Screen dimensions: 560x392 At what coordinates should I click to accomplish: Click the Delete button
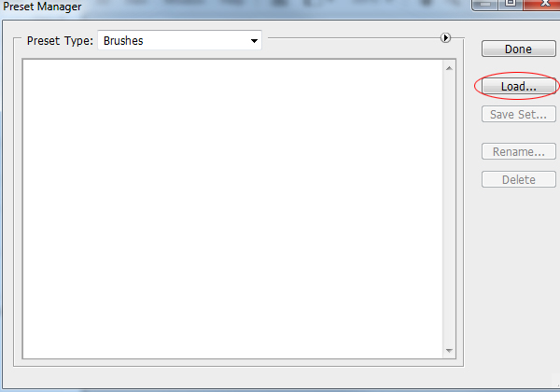pos(519,179)
